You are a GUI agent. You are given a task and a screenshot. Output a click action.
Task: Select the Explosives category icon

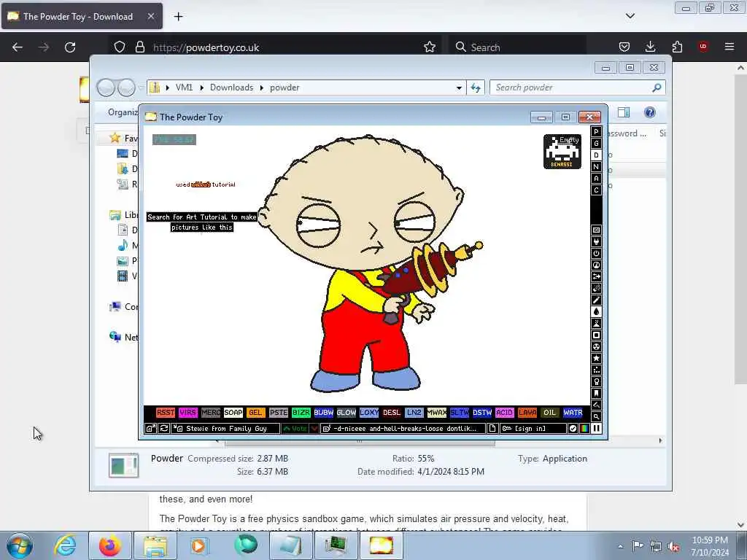(596, 289)
